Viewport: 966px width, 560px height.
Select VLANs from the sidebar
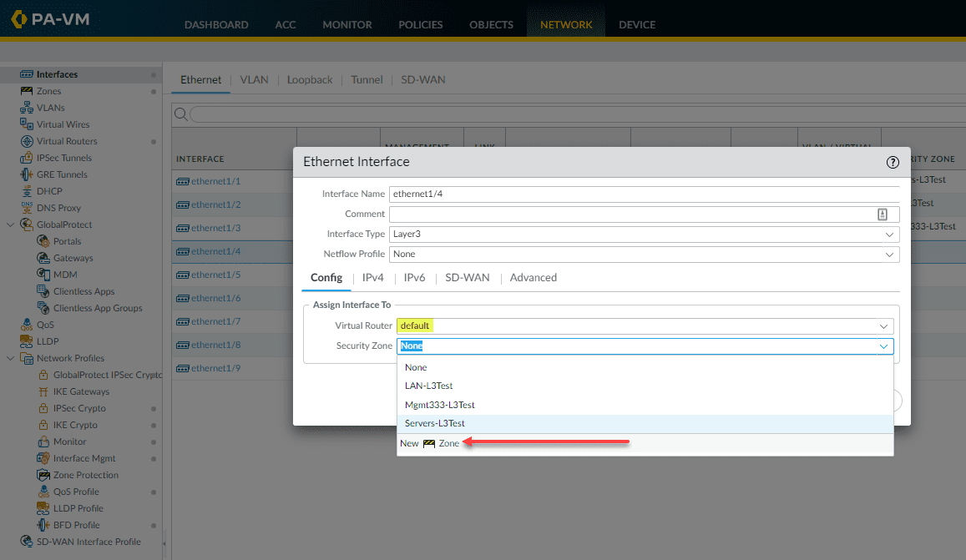(x=50, y=107)
